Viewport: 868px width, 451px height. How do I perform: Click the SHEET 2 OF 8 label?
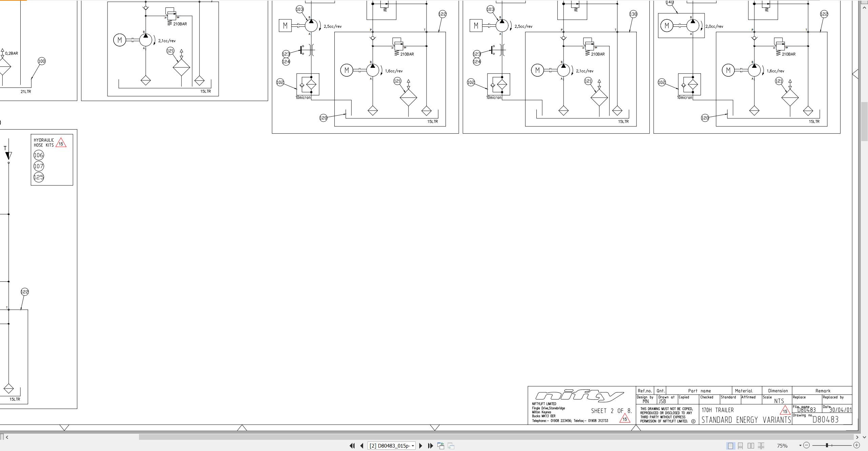pos(611,411)
